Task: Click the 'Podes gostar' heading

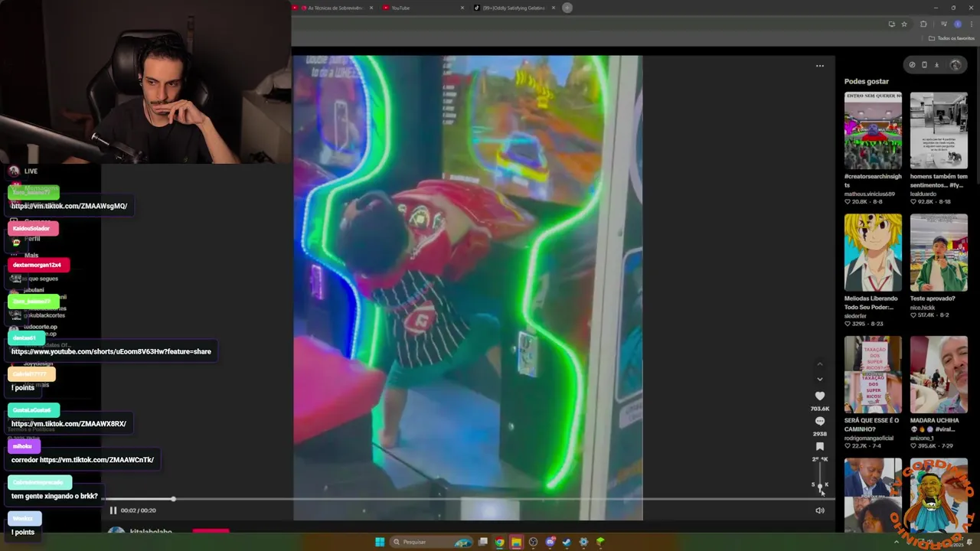Action: pyautogui.click(x=867, y=81)
